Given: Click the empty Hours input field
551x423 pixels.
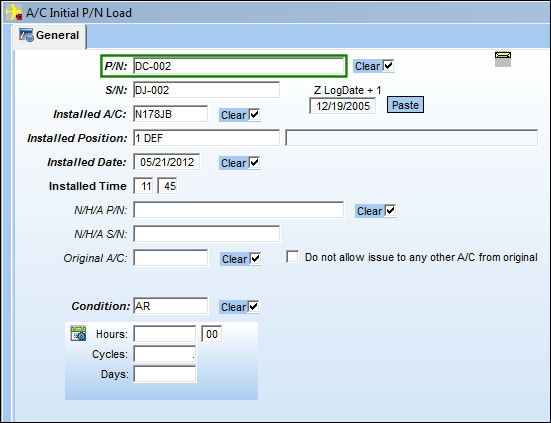Looking at the screenshot, I should 164,334.
